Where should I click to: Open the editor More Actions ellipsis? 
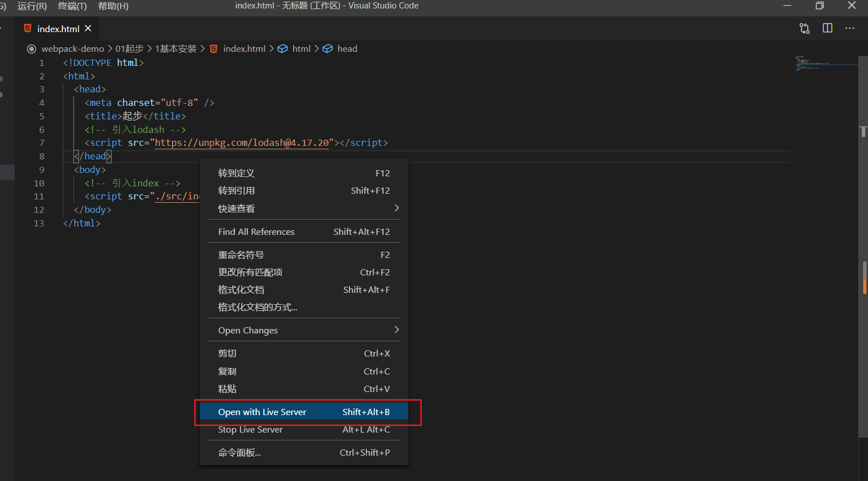tap(849, 28)
